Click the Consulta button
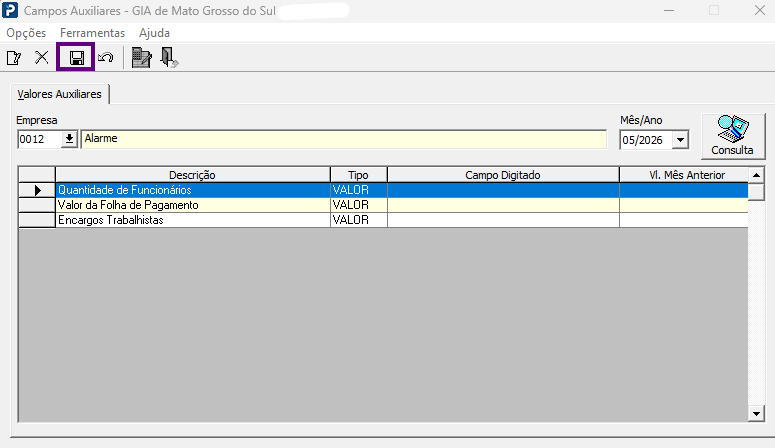Screen dimensions: 775x448 pyautogui.click(x=732, y=136)
